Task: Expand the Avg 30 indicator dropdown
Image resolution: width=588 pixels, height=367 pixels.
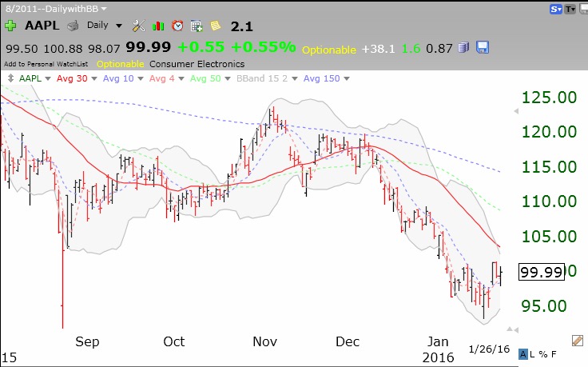Action: pos(94,78)
